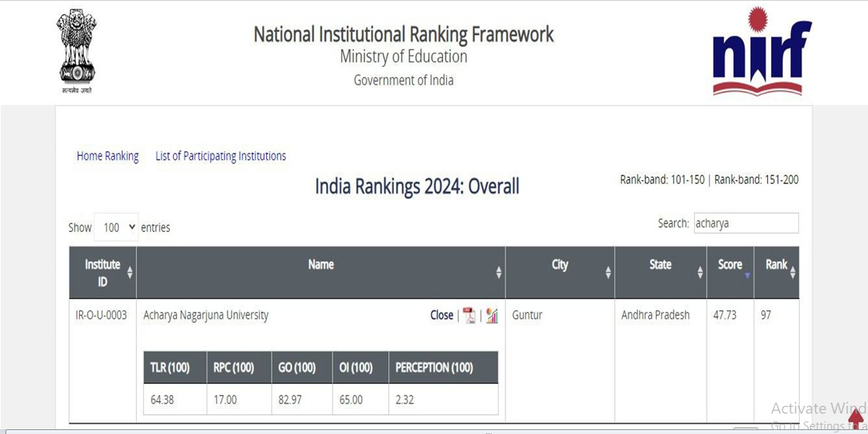Image resolution: width=868 pixels, height=434 pixels.
Task: Click the sort arrows in the City column
Action: (608, 273)
